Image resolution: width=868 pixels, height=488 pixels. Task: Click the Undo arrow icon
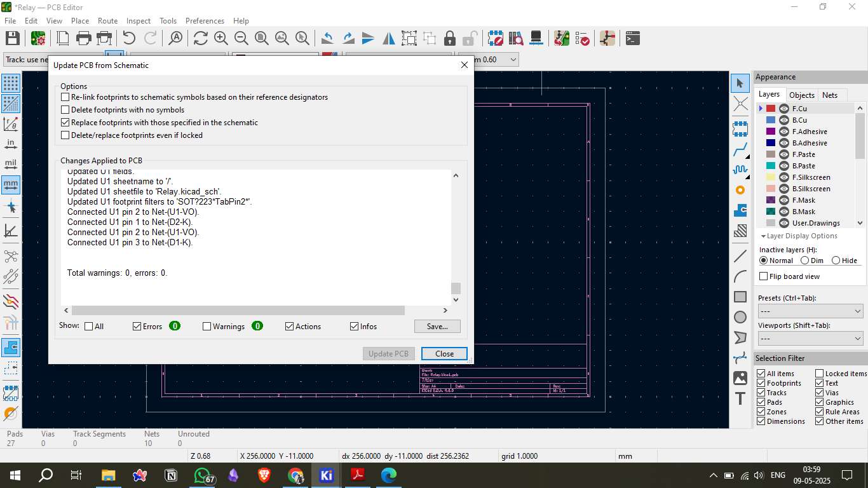(129, 38)
